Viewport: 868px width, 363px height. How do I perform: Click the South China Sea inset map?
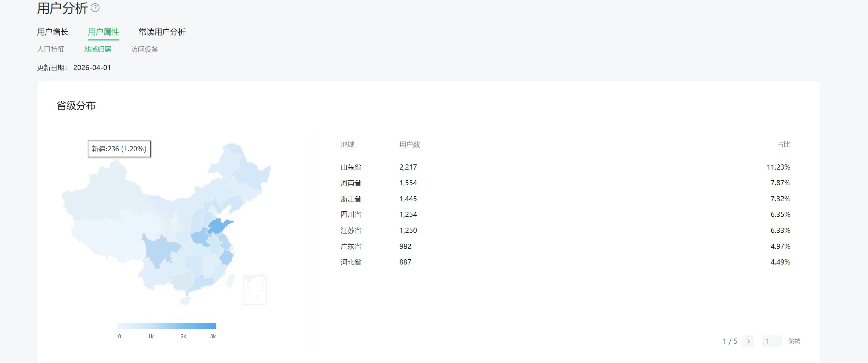pos(255,290)
